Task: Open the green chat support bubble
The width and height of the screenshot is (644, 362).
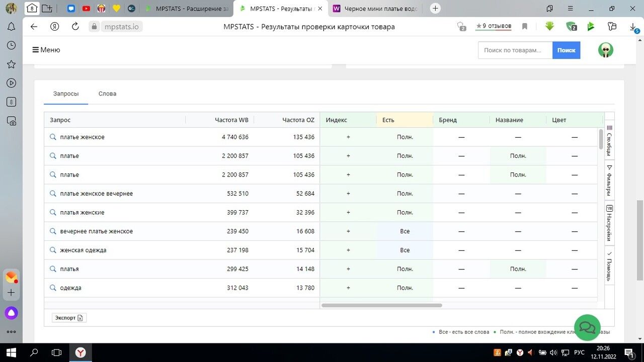Action: tap(587, 327)
